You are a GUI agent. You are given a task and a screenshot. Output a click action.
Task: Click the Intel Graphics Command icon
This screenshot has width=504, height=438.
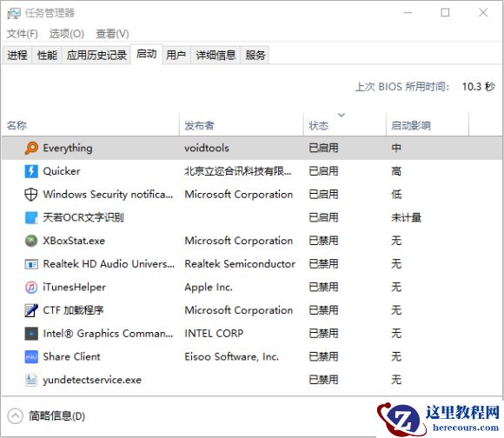pyautogui.click(x=31, y=334)
